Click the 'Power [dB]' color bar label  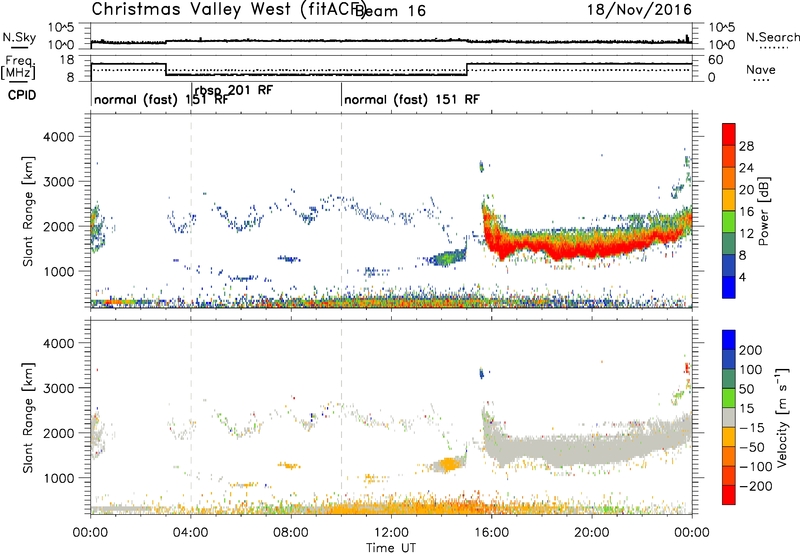pyautogui.click(x=763, y=211)
